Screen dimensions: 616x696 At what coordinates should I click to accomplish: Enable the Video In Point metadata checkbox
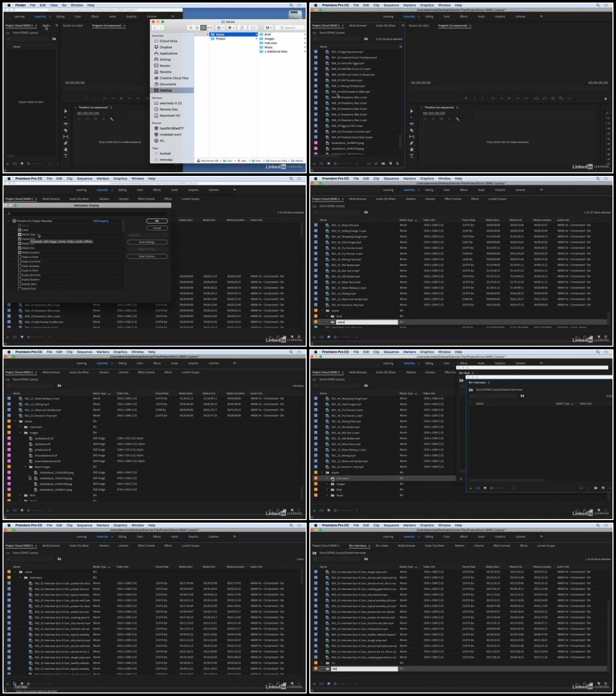[x=20, y=257]
